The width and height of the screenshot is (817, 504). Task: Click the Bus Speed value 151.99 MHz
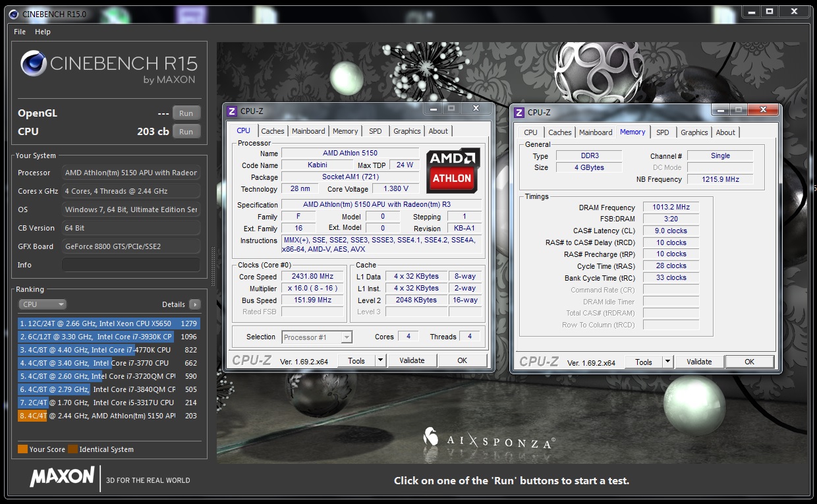click(x=314, y=300)
